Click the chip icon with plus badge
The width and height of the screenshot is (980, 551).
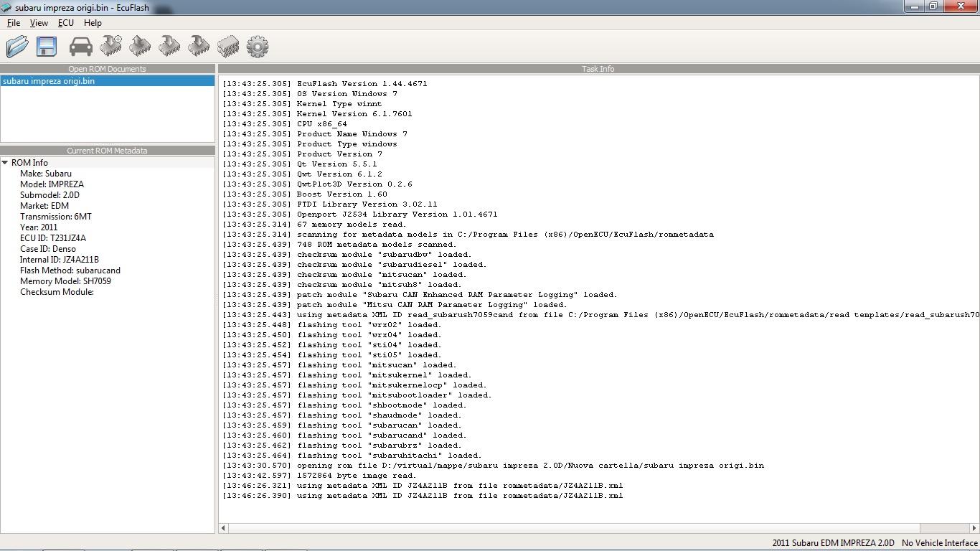110,47
